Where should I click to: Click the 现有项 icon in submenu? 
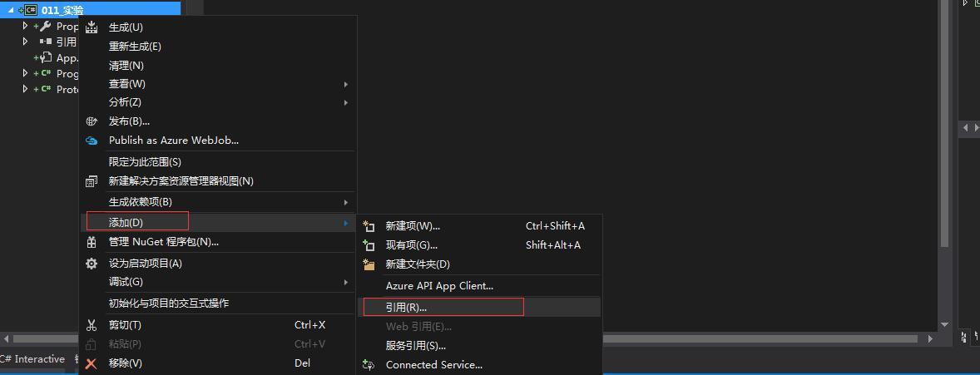pos(369,245)
